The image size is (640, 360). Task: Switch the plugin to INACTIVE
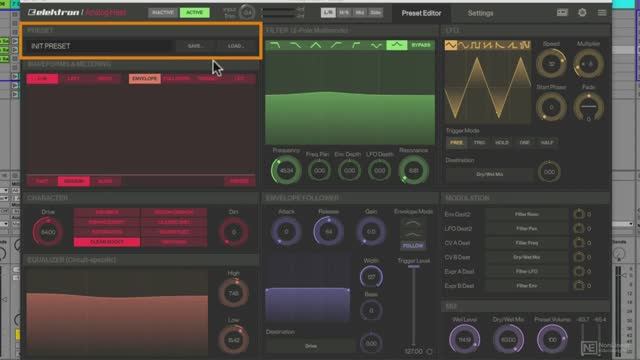(162, 13)
